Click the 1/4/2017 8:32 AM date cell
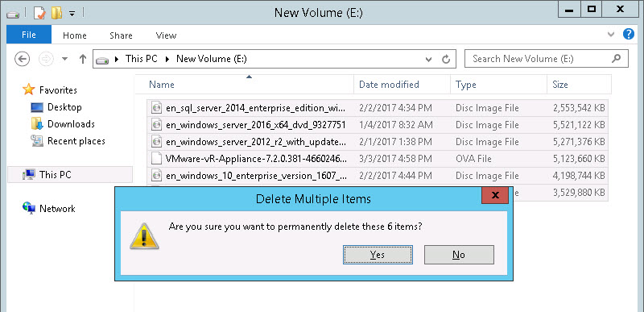 point(395,125)
